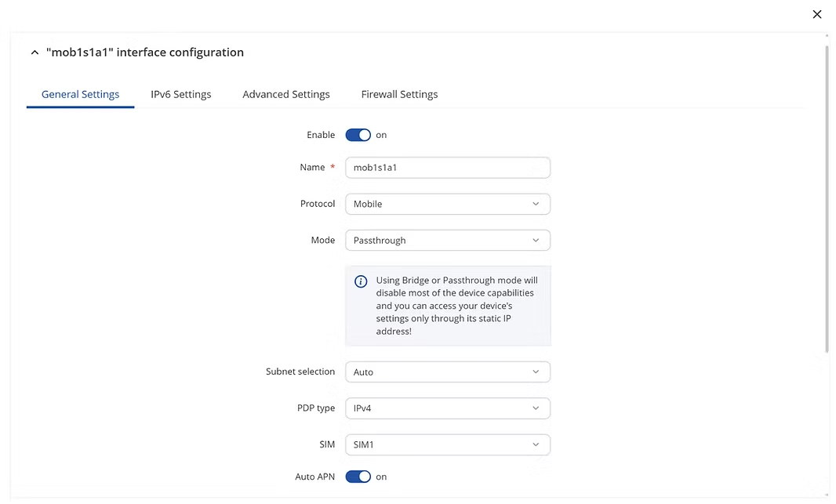Open the Advanced Settings tab
The height and width of the screenshot is (504, 836).
pyautogui.click(x=286, y=94)
